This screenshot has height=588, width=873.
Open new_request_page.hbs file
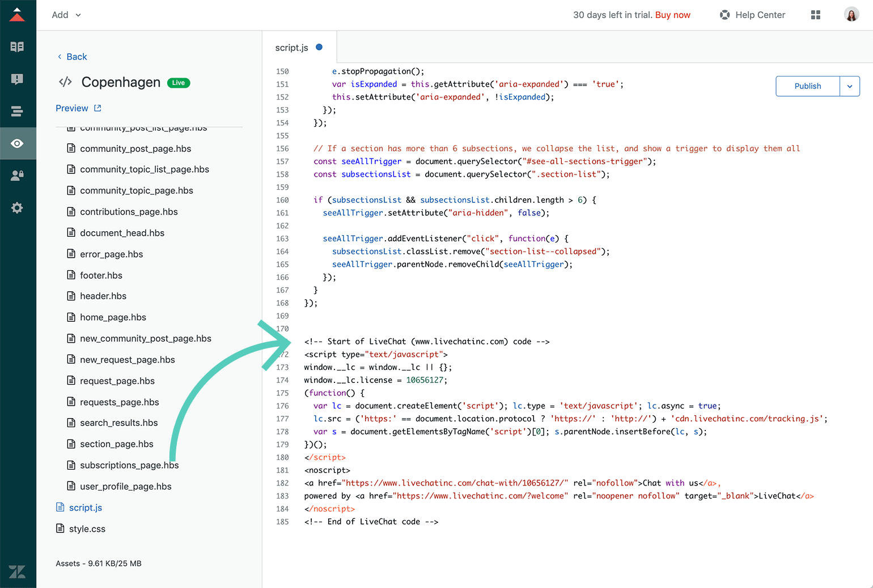(128, 360)
